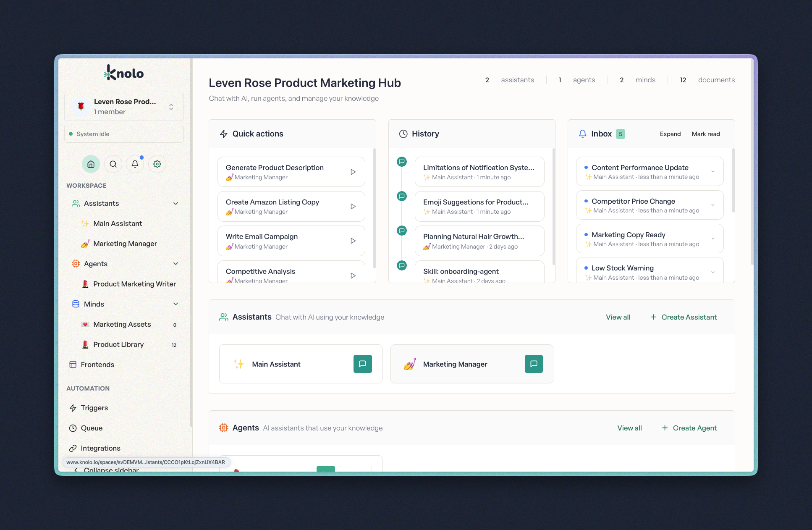Viewport: 812px width, 530px height.
Task: Click Mark read in Inbox
Action: click(x=706, y=134)
